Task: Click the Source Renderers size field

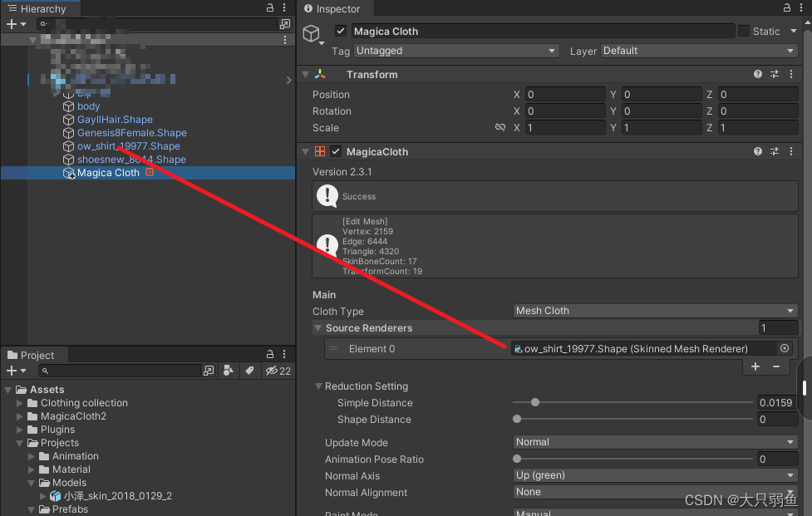Action: tap(778, 328)
